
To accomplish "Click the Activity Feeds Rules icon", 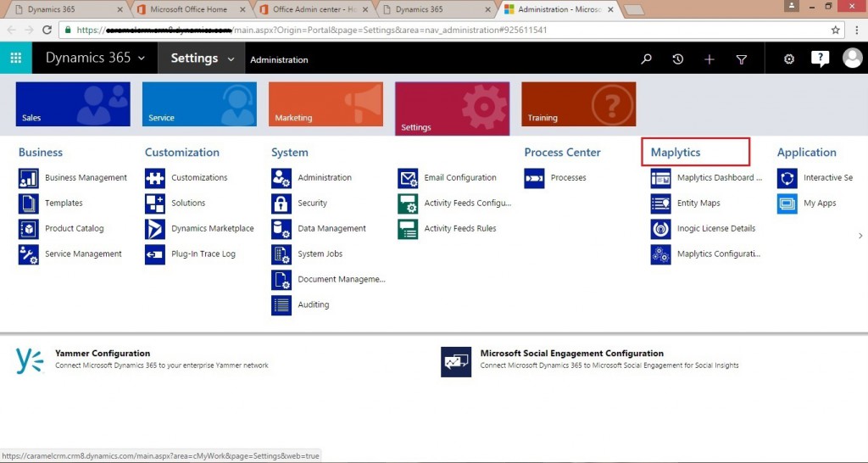I will (408, 229).
